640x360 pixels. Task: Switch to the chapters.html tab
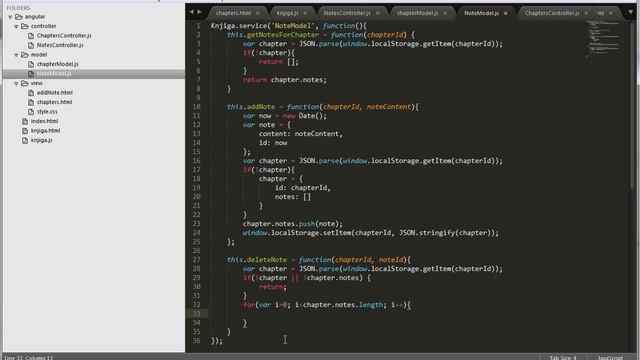pyautogui.click(x=233, y=13)
